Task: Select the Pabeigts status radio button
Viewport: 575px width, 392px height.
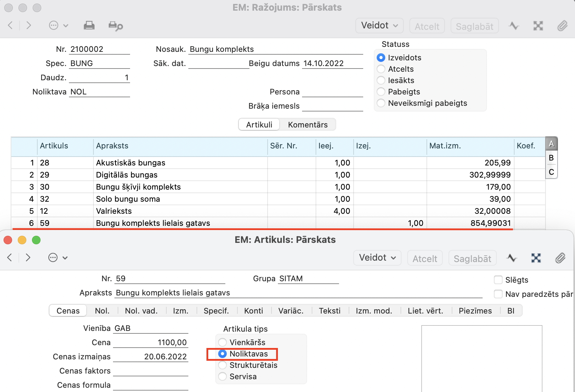Action: point(381,92)
